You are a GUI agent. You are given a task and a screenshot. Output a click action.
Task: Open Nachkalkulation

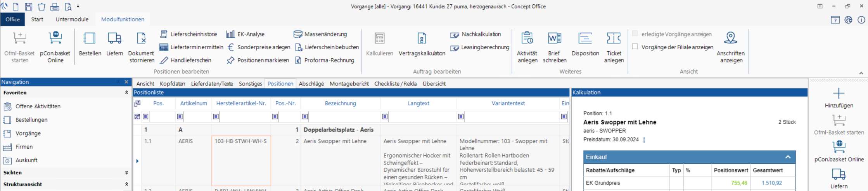point(476,34)
